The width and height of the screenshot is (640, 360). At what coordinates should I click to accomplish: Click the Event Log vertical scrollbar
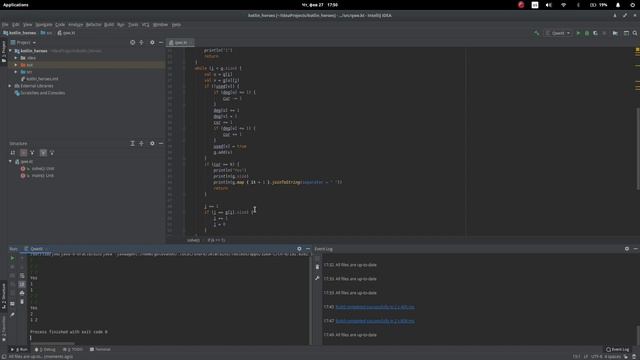tap(638, 335)
